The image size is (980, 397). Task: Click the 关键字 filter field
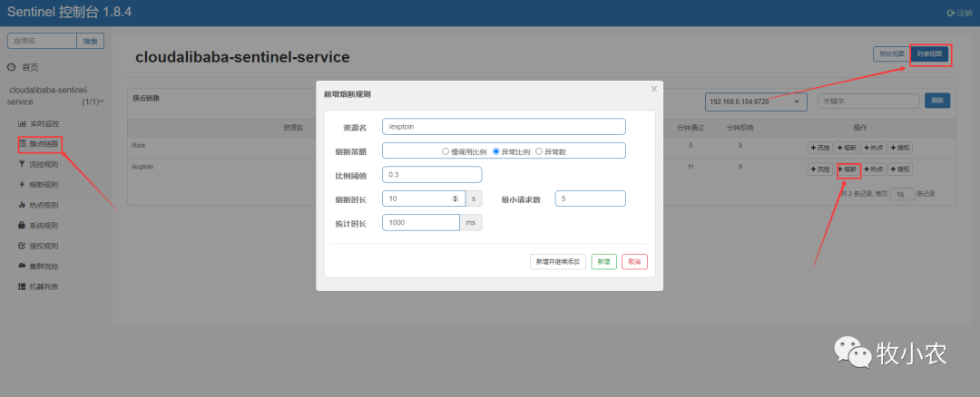[x=868, y=101]
